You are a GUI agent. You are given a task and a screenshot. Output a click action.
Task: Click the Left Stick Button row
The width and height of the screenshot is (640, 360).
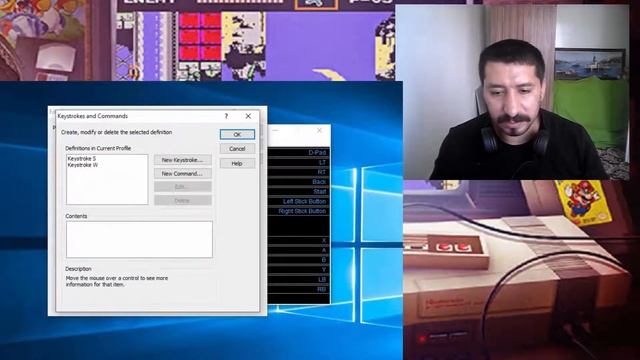coord(299,201)
